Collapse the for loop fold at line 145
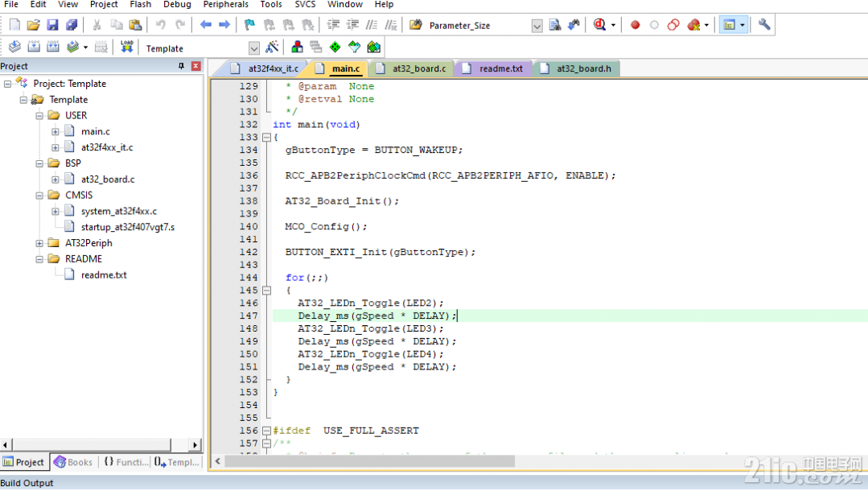The height and width of the screenshot is (491, 868). coord(267,291)
